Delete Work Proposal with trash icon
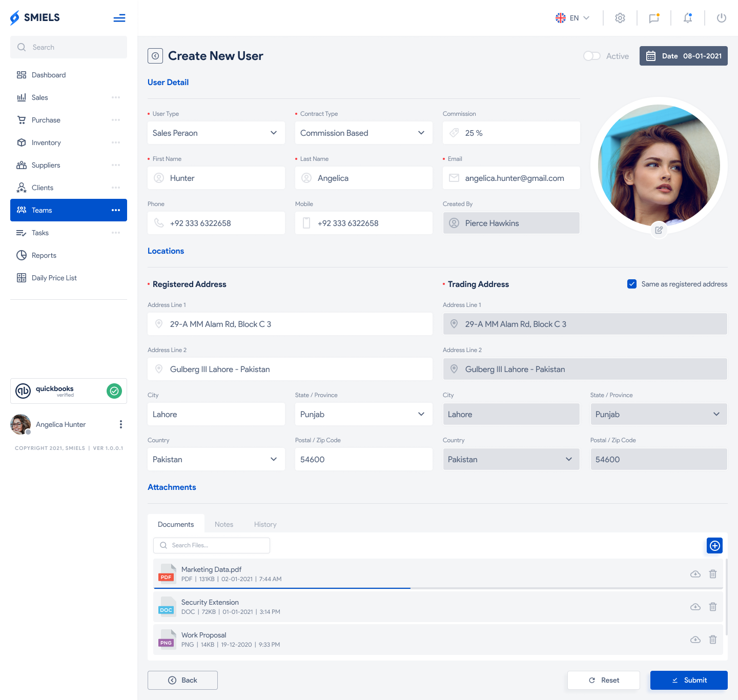Screen dimensions: 738x700 click(713, 640)
